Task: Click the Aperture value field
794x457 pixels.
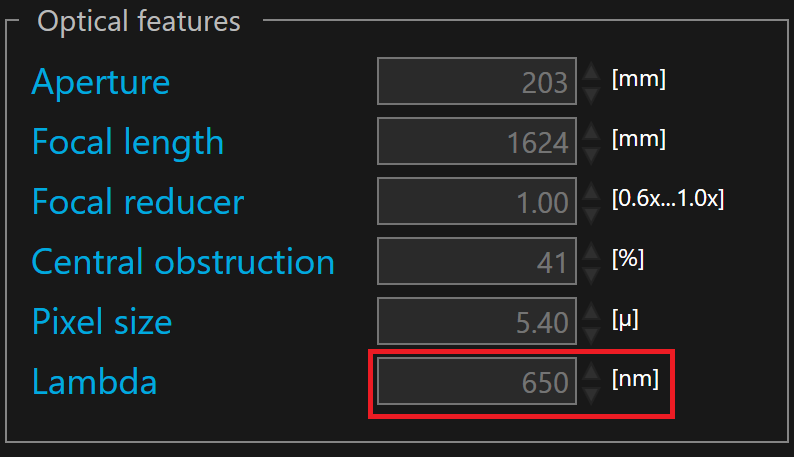Action: tap(477, 81)
